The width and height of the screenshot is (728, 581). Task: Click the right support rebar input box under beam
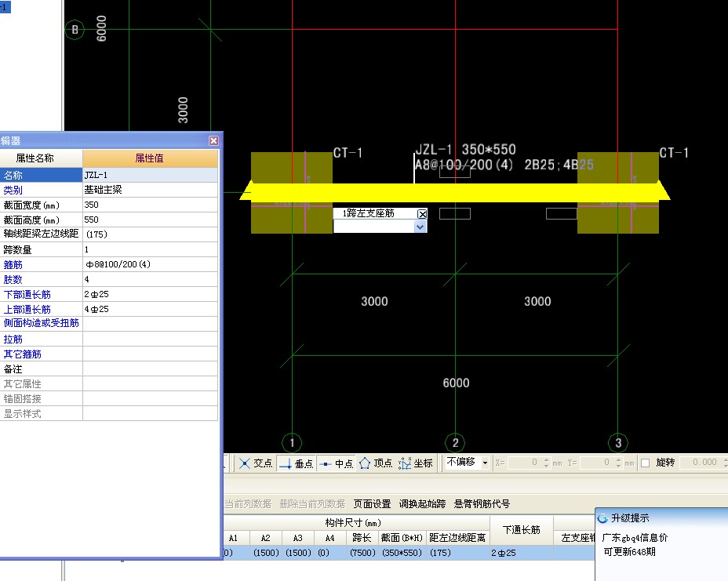coord(562,213)
